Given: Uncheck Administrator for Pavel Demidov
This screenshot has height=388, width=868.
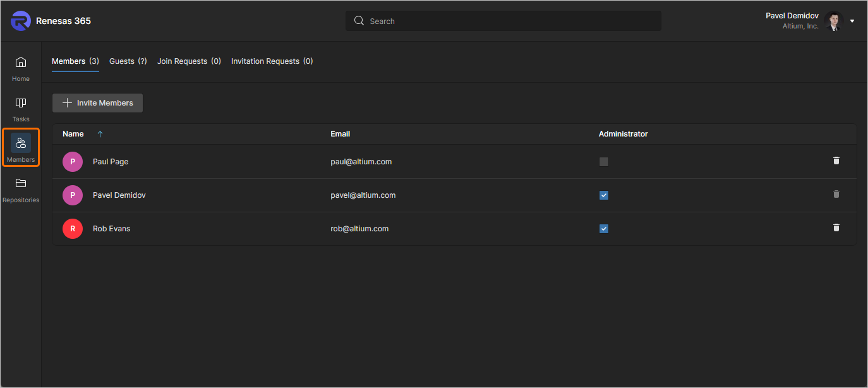Looking at the screenshot, I should click(x=604, y=195).
